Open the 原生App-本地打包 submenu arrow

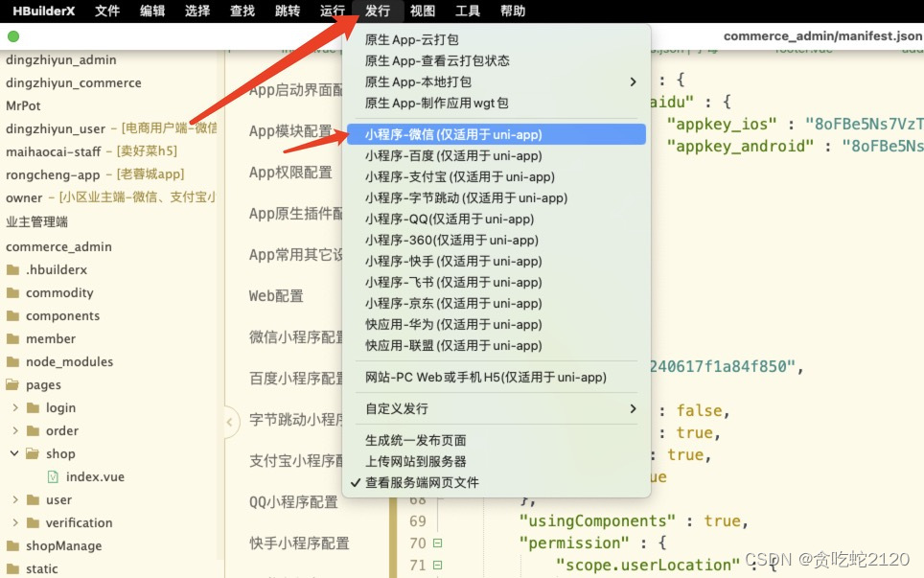[632, 83]
